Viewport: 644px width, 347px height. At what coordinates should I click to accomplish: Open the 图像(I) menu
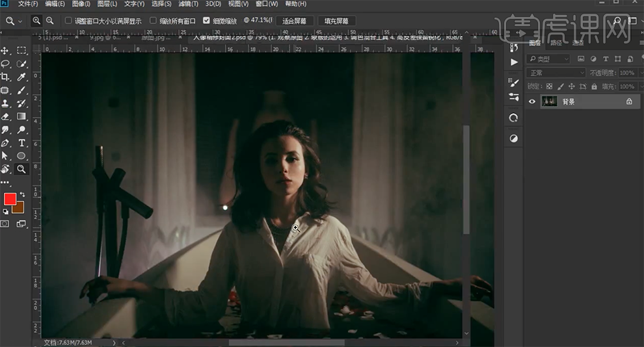[x=81, y=4]
